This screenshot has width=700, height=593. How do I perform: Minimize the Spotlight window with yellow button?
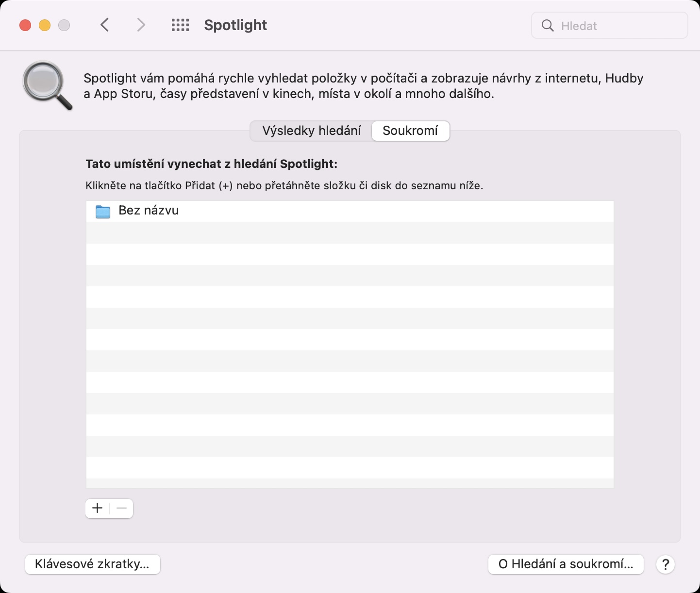click(45, 25)
